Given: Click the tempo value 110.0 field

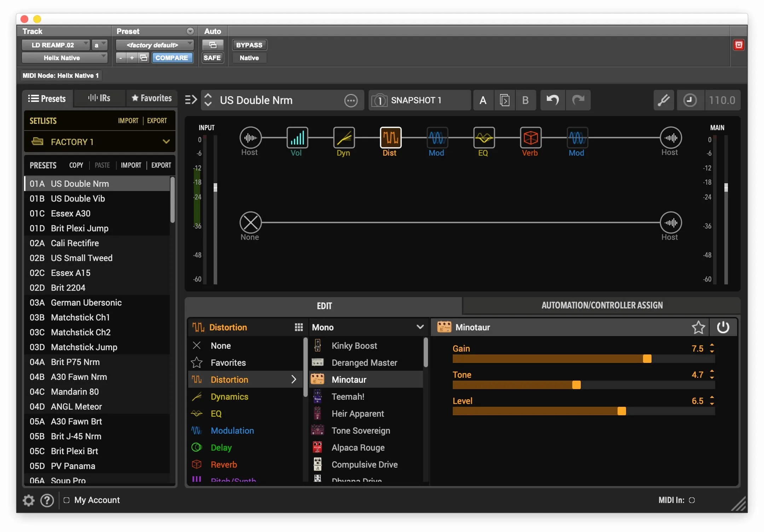Looking at the screenshot, I should pos(722,100).
